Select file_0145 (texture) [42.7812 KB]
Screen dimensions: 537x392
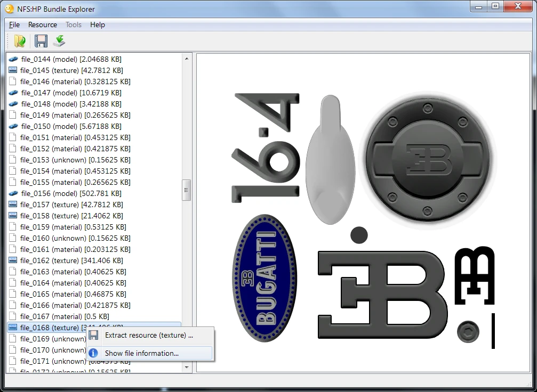coord(71,70)
